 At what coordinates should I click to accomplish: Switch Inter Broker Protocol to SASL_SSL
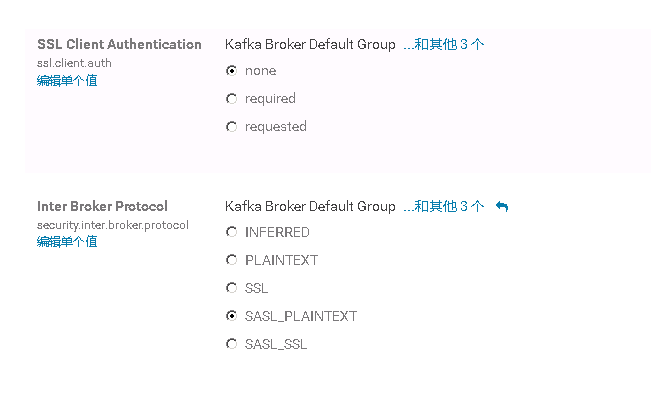[x=232, y=345]
